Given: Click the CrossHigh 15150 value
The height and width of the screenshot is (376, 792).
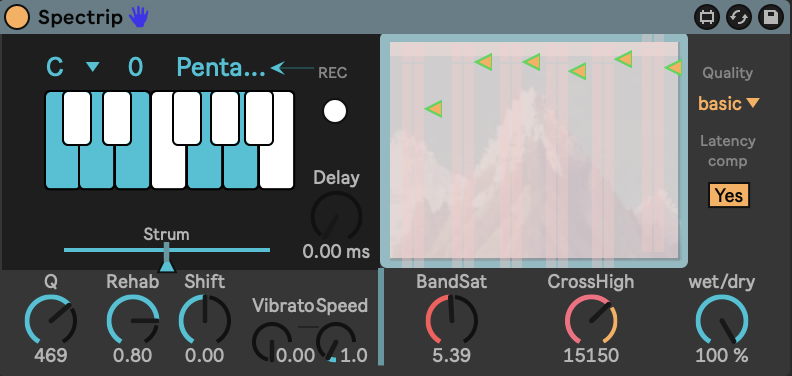Looking at the screenshot, I should tap(591, 356).
